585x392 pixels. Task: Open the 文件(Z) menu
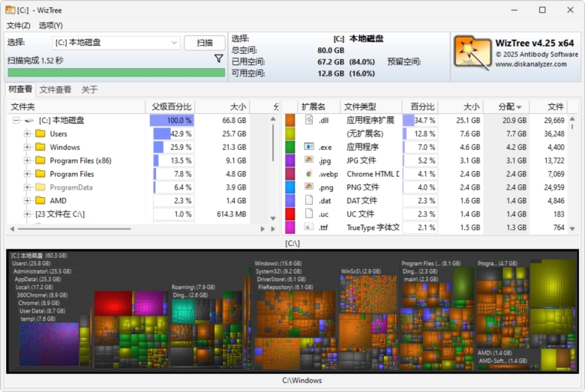19,25
